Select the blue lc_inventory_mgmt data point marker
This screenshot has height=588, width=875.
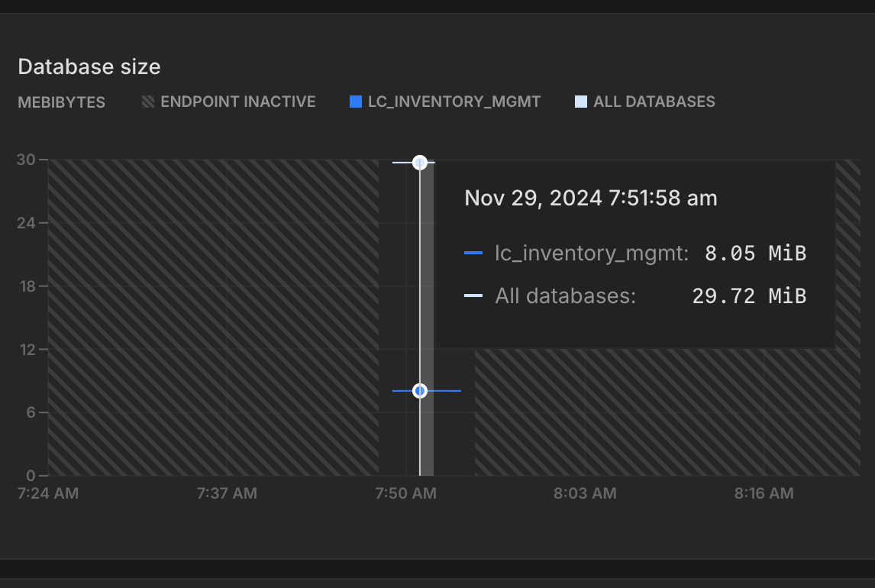click(419, 390)
